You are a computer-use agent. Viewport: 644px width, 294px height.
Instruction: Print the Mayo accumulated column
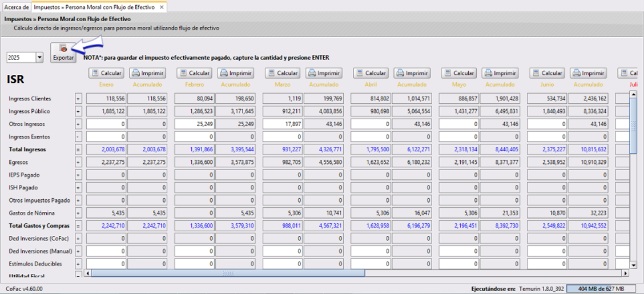coord(500,73)
